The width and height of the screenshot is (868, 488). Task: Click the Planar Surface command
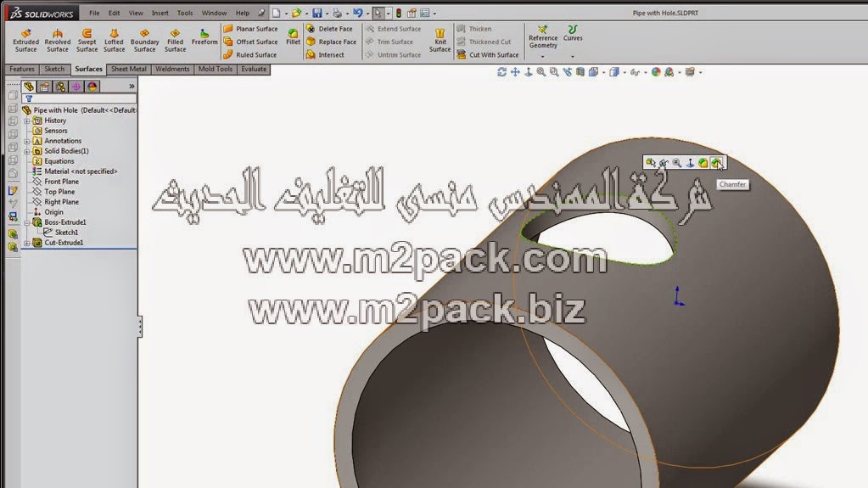(x=251, y=29)
